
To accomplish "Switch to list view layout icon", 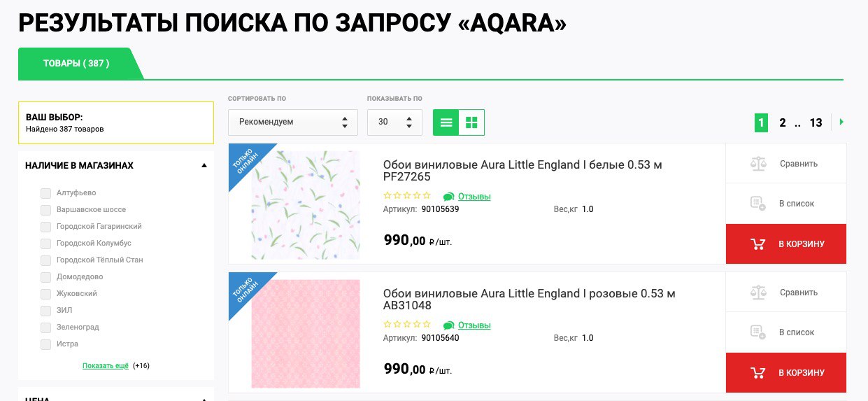I will pos(446,122).
